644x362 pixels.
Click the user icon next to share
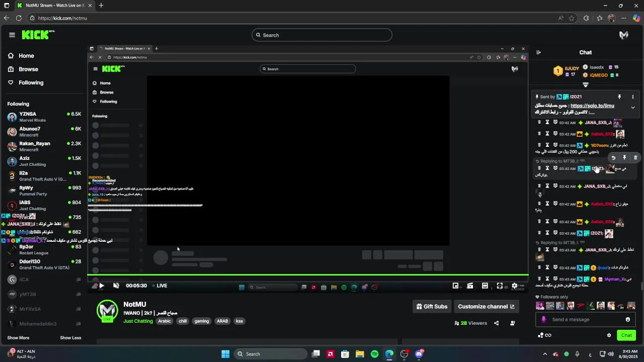[x=512, y=323]
